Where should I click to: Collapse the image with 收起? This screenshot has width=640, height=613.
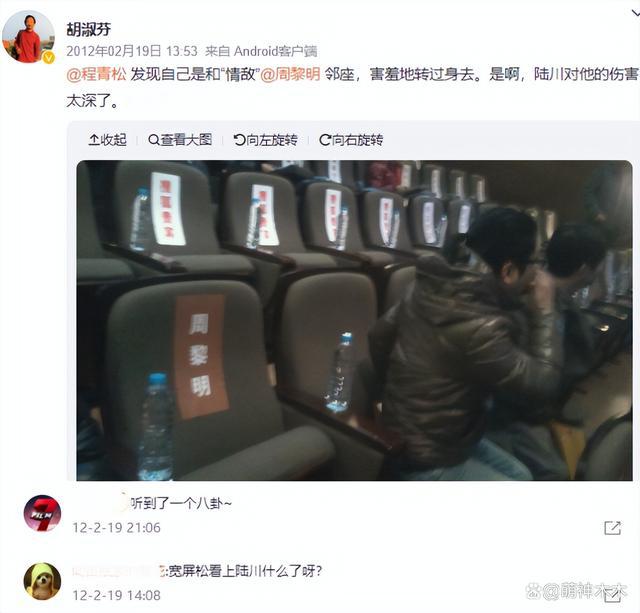tap(107, 140)
